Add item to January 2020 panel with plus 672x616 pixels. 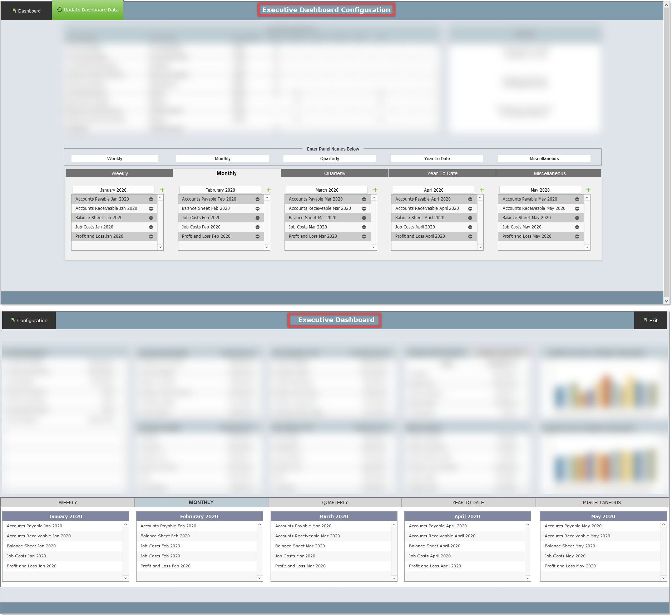tap(162, 190)
